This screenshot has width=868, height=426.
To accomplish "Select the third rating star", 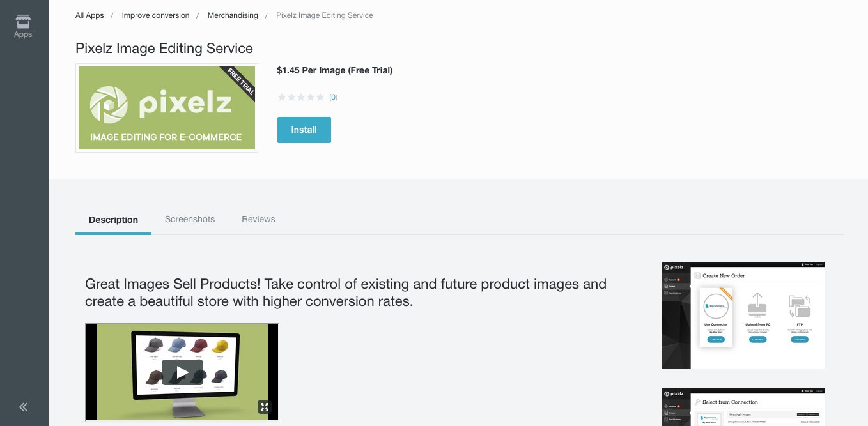I will coord(301,97).
